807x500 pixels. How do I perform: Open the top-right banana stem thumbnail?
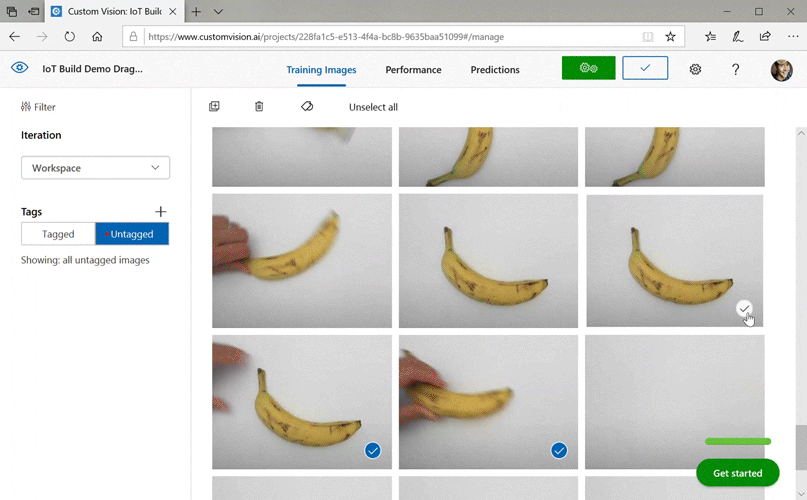(x=675, y=157)
